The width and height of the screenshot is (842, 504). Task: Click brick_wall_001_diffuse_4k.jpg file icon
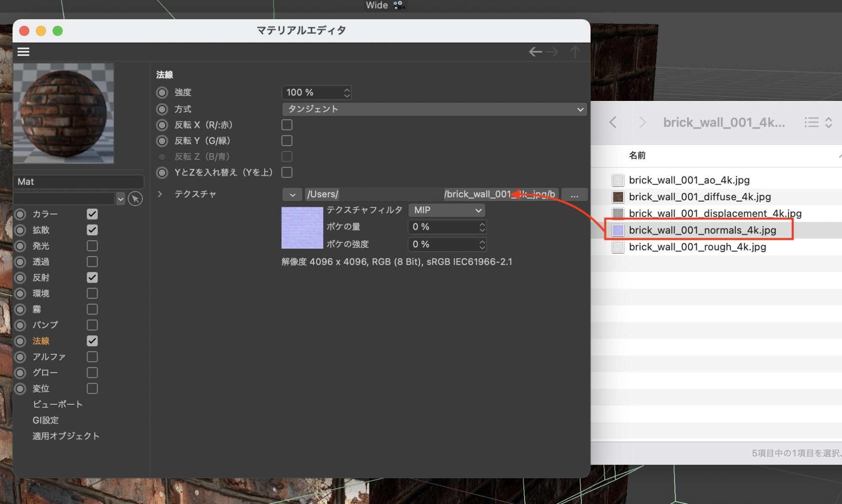point(618,197)
